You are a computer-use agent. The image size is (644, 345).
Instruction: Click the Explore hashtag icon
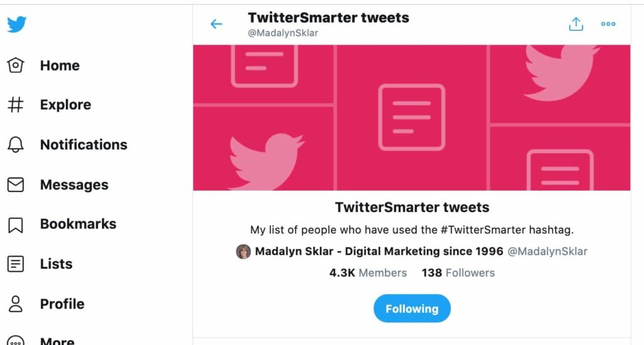click(16, 105)
